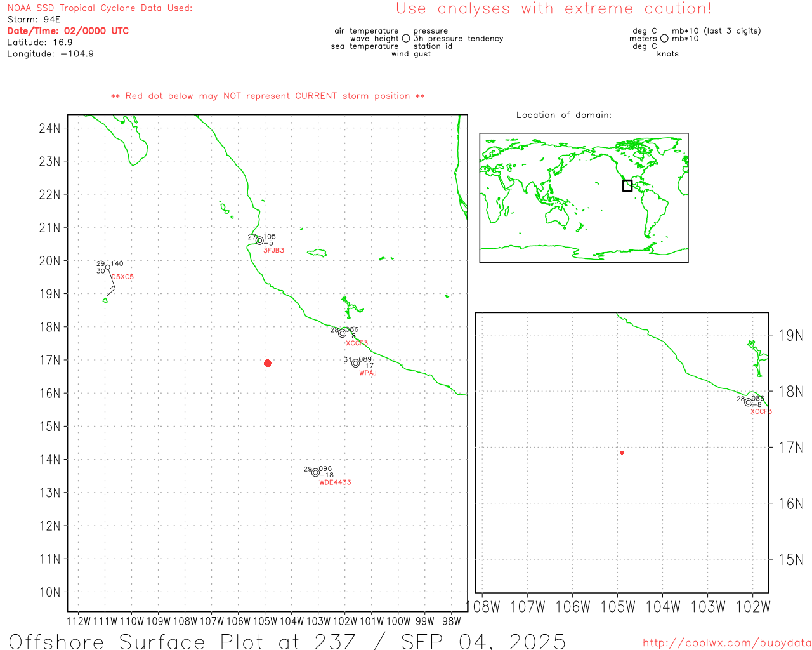
Task: Click the 'D5XC5' station id text
Action: coord(122,277)
